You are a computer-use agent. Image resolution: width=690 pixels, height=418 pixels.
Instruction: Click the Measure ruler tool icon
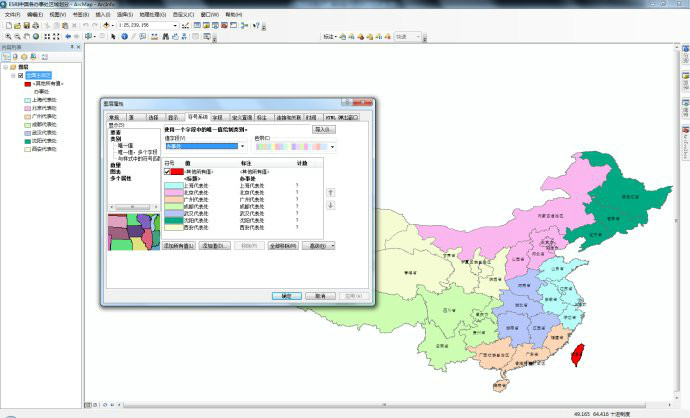point(154,37)
